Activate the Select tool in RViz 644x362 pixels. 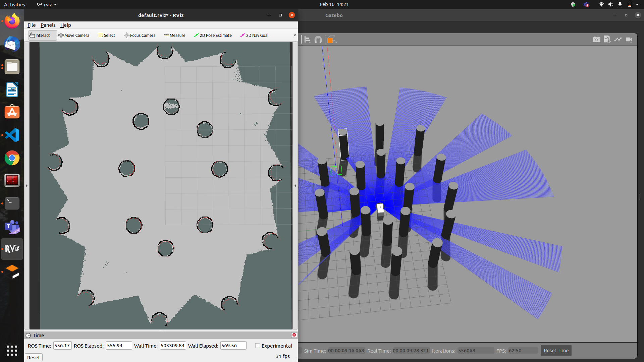coord(106,35)
